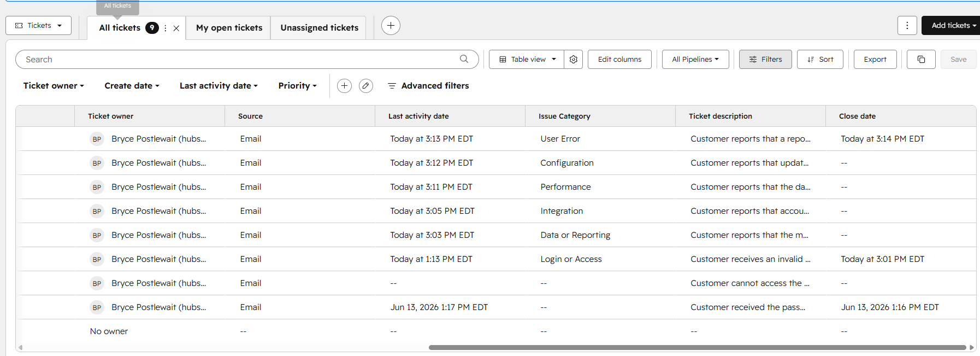Edit quick filters with pencil icon
Screen dimensions: 980x356
pyautogui.click(x=366, y=86)
